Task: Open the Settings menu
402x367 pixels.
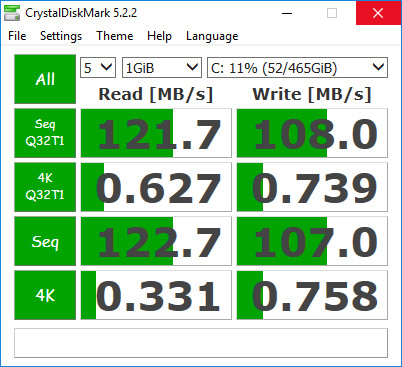Action: 61,36
